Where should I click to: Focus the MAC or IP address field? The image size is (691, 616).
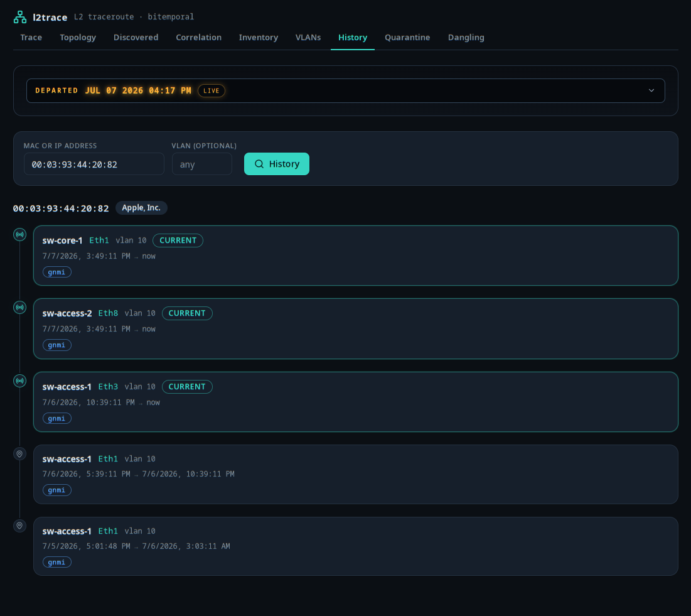pos(94,164)
